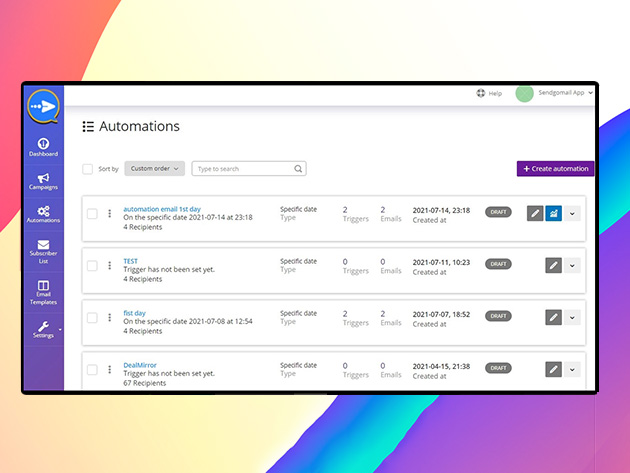Open the DealMirror automation link
Screen dimensions: 630x473
140,365
